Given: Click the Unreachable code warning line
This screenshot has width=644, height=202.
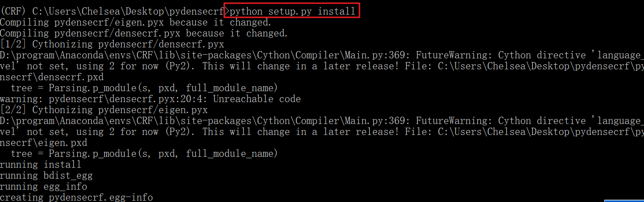Looking at the screenshot, I should pos(150,99).
